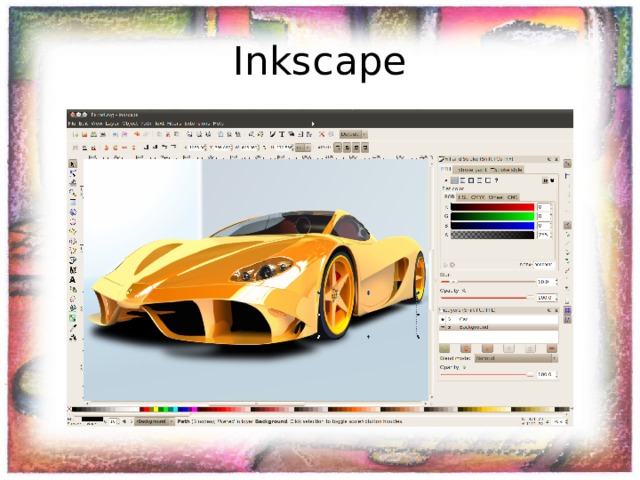Select the Text tool (A icon)
Screen dimensions: 640x480
(73, 280)
